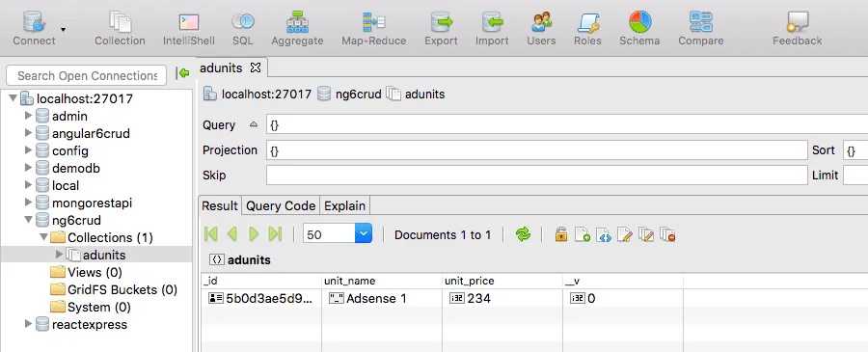The height and width of the screenshot is (352, 868).
Task: Click the Skip input field
Action: click(x=536, y=176)
